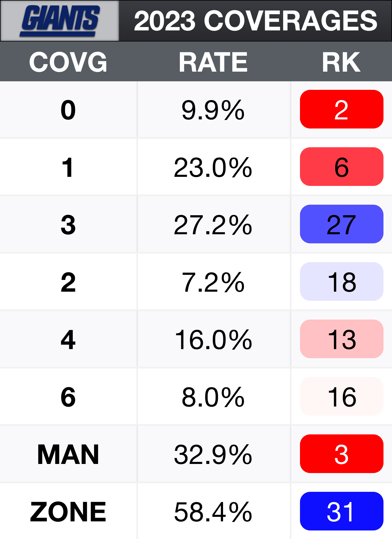The height and width of the screenshot is (539, 392).
Task: Select the 23.0% rate value
Action: click(213, 167)
